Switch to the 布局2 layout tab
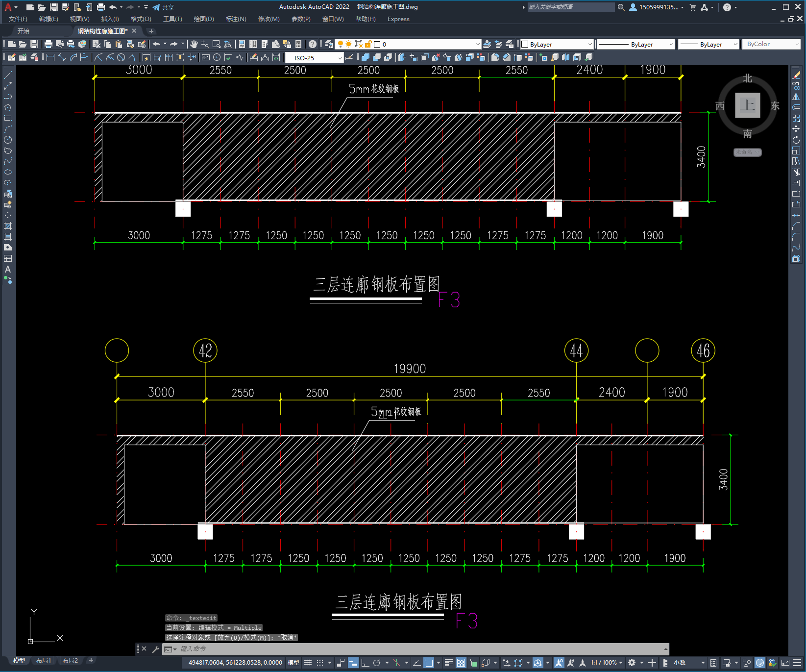The width and height of the screenshot is (806, 672). (x=70, y=661)
